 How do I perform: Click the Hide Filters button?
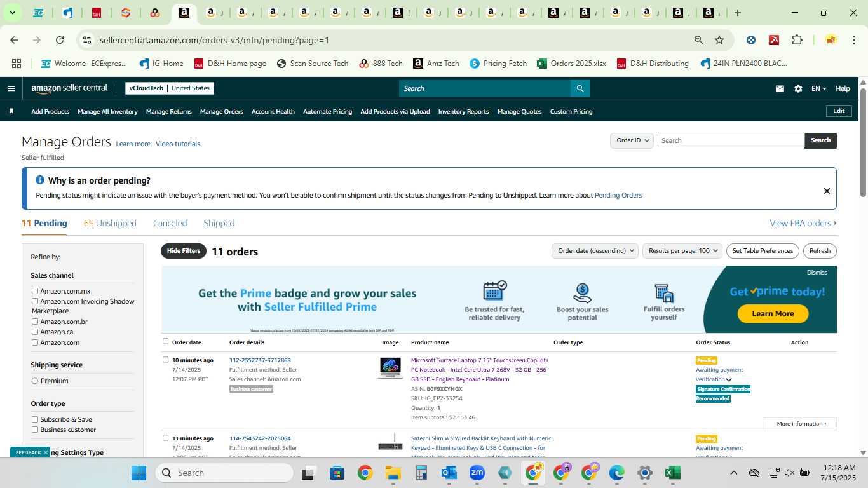click(x=184, y=251)
